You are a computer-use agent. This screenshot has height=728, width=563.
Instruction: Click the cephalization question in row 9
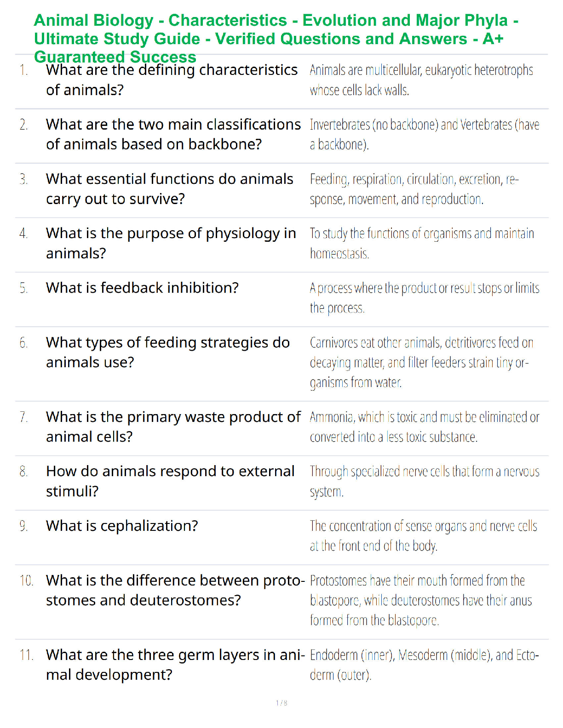pyautogui.click(x=122, y=526)
